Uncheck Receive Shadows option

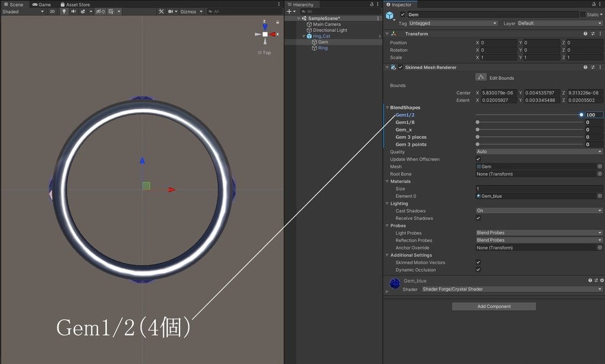click(x=478, y=218)
